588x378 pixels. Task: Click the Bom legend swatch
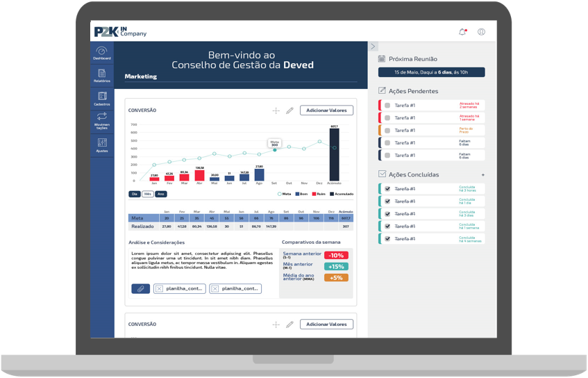(297, 194)
